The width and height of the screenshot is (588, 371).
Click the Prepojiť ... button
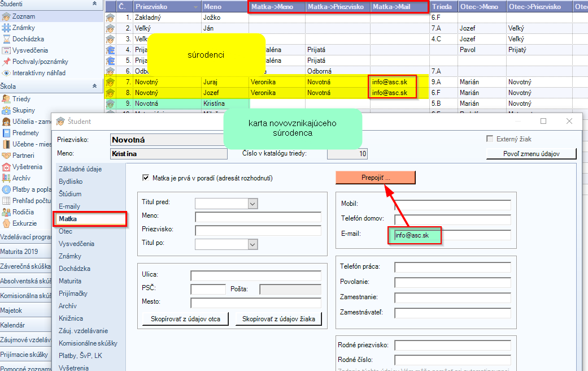click(x=376, y=178)
